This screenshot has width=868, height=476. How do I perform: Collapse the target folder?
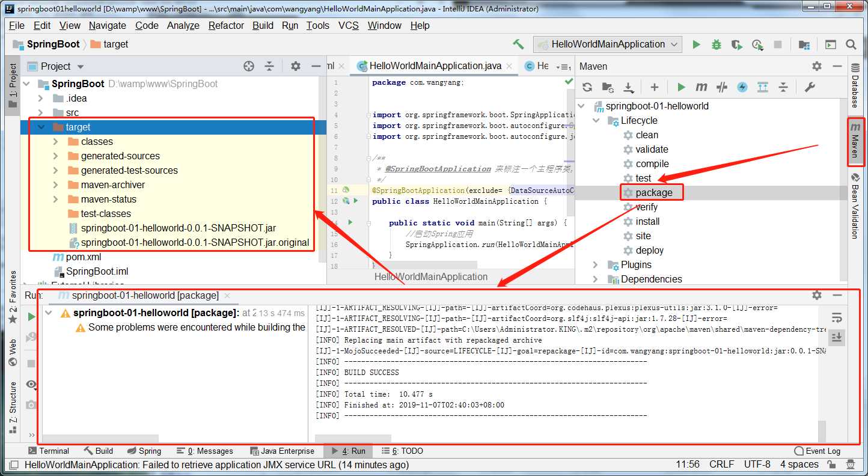click(x=41, y=127)
